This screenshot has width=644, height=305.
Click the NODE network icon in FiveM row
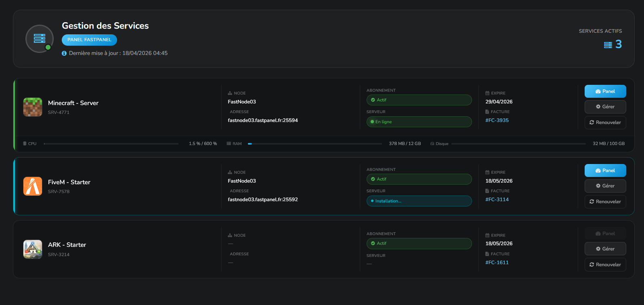(230, 172)
